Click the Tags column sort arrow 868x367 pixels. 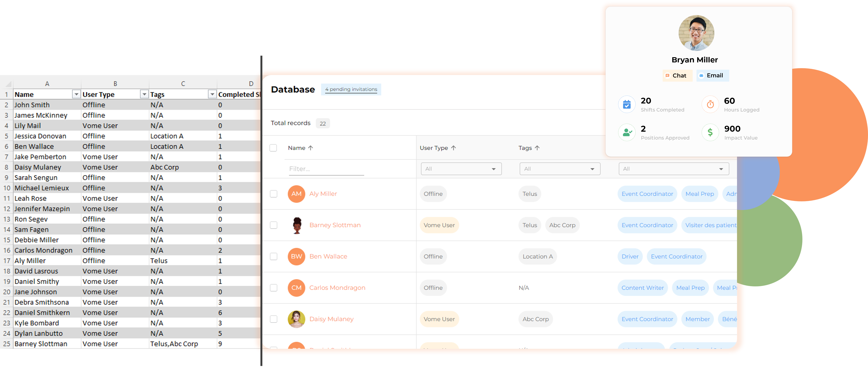coord(537,148)
